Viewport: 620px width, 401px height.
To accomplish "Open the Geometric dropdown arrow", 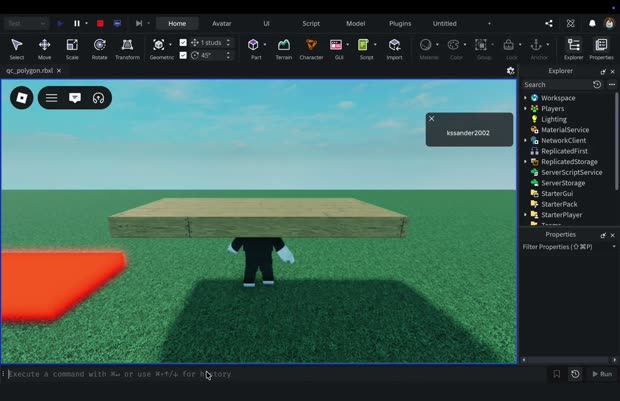I will [170, 45].
